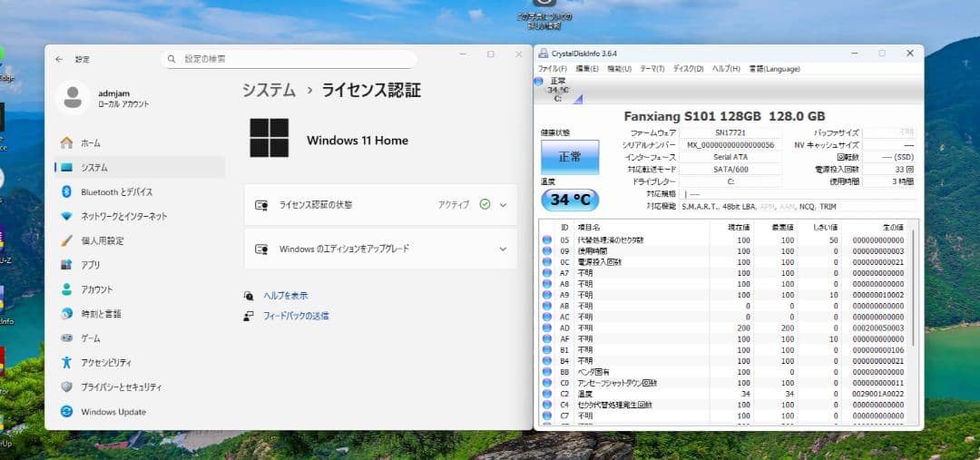Select row 05 代替処理済のセクタ数
Viewport: 980px width, 460px height.
pos(724,240)
